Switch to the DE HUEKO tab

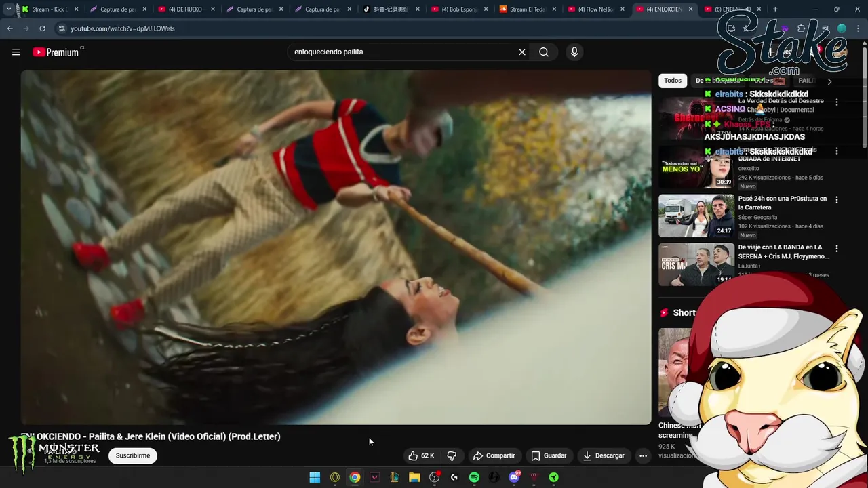186,9
